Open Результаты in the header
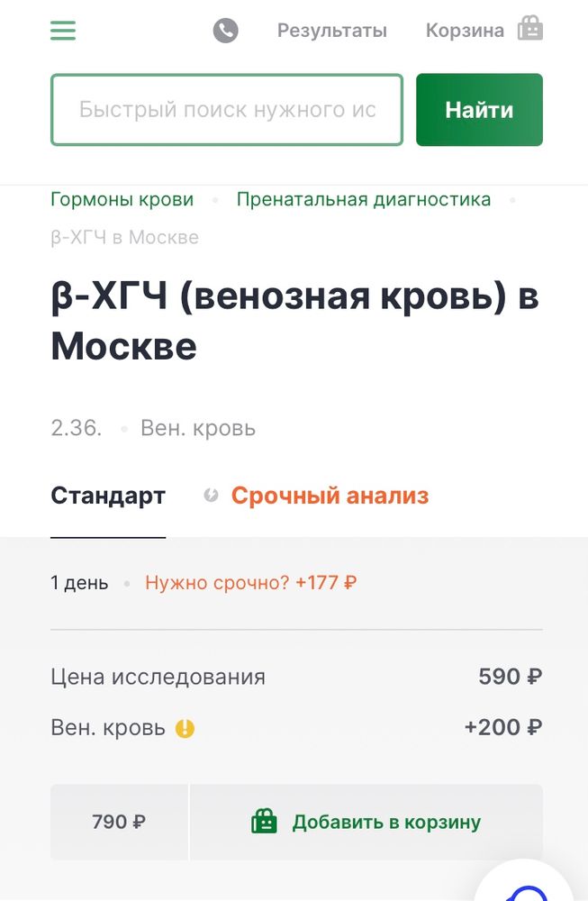Screen dimensions: 588x901 [332, 30]
